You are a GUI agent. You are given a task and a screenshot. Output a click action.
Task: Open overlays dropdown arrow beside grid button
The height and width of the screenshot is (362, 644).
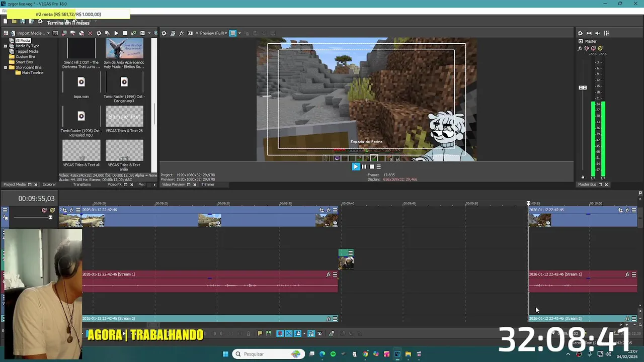tap(239, 33)
